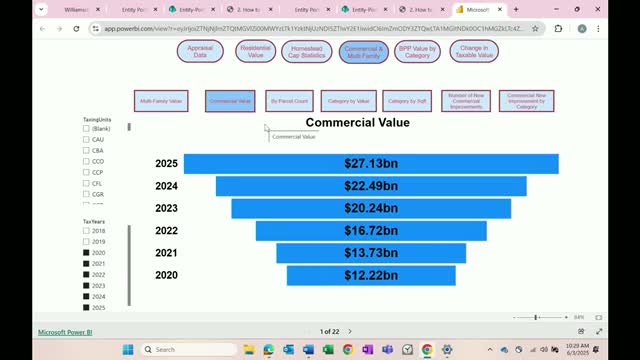
Task: Toggle the CFL checkbox
Action: point(86,183)
